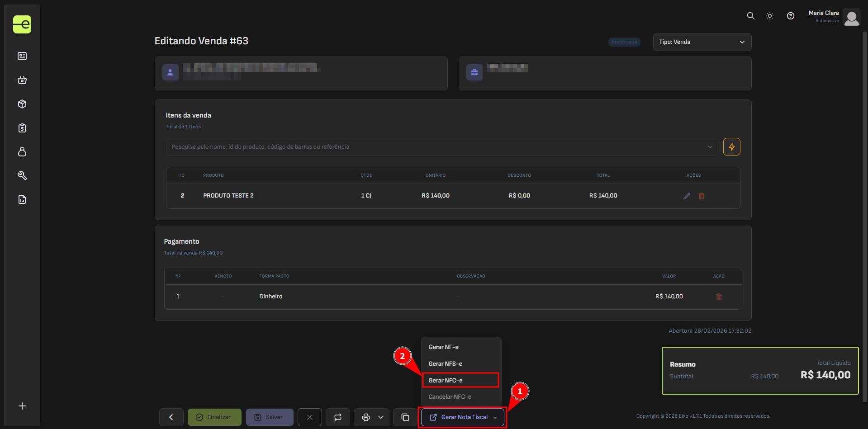Image resolution: width=868 pixels, height=429 pixels.
Task: Delete PRODUTO TESTE 2 with trash icon
Action: click(x=701, y=196)
